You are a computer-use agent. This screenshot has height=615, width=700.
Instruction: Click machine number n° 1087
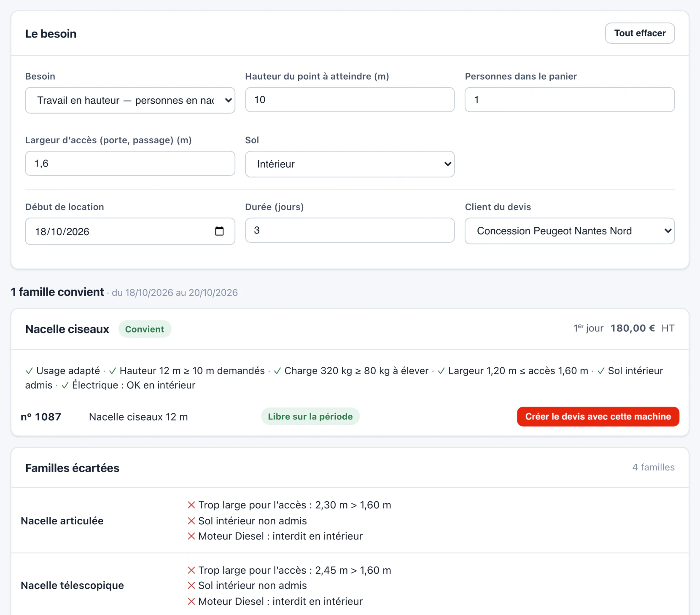pos(41,417)
